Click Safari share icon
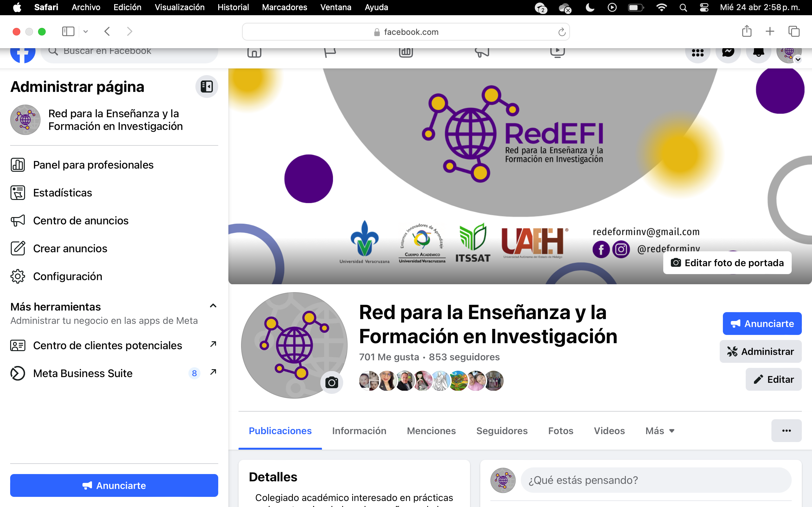Image resolution: width=812 pixels, height=507 pixels. point(747,31)
